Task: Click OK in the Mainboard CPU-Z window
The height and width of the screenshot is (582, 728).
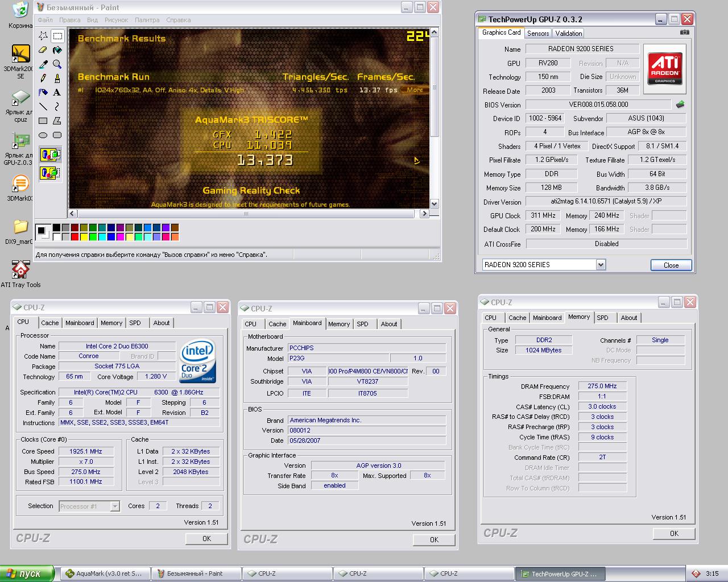Action: [x=434, y=539]
